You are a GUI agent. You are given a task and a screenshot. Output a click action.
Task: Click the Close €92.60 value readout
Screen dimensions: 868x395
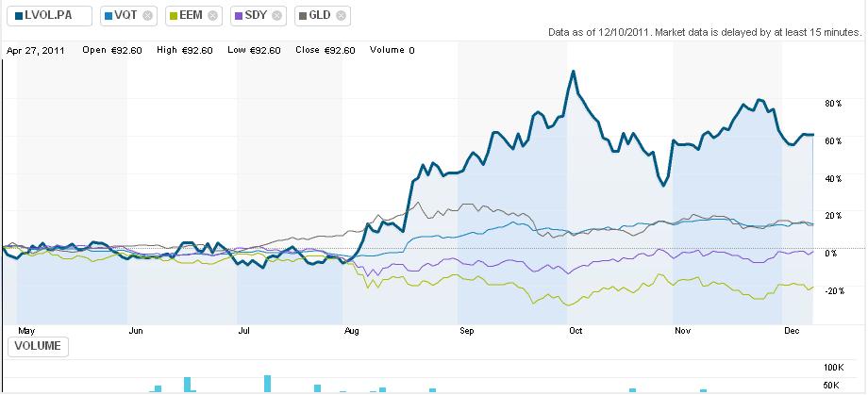tap(325, 50)
